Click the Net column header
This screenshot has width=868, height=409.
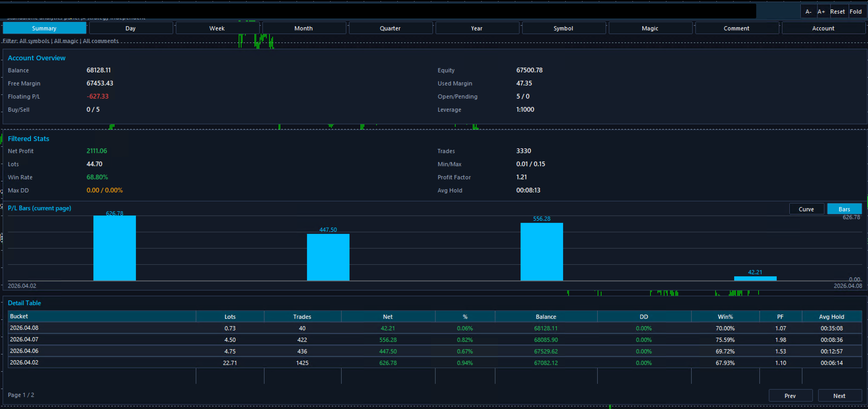tap(388, 316)
